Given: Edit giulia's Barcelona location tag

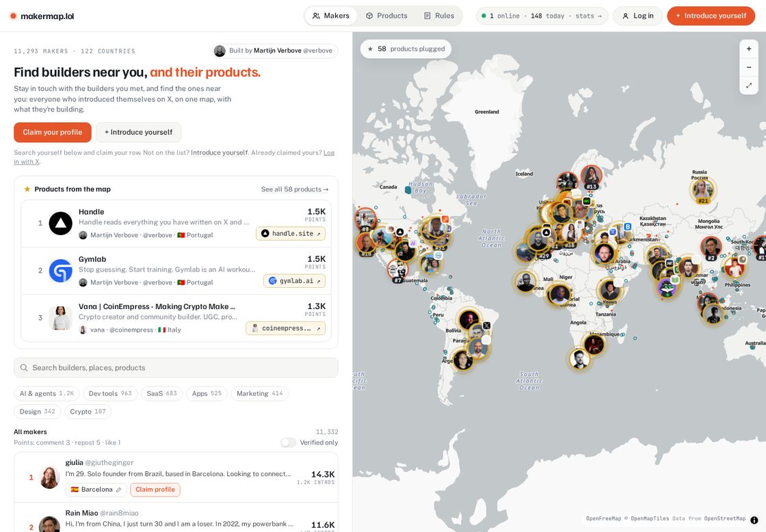Looking at the screenshot, I should pyautogui.click(x=96, y=490).
